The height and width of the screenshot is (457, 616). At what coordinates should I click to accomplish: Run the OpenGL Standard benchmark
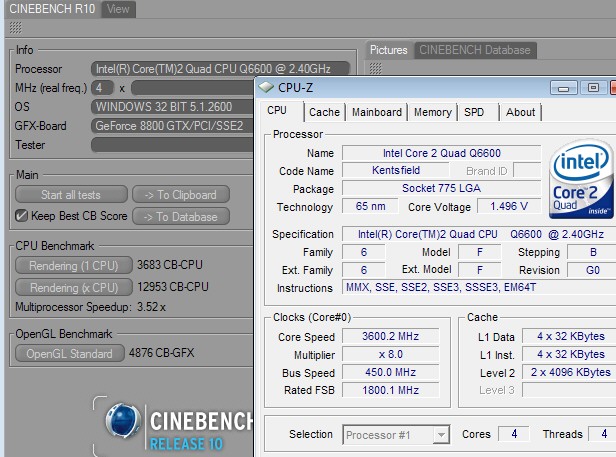(x=70, y=354)
